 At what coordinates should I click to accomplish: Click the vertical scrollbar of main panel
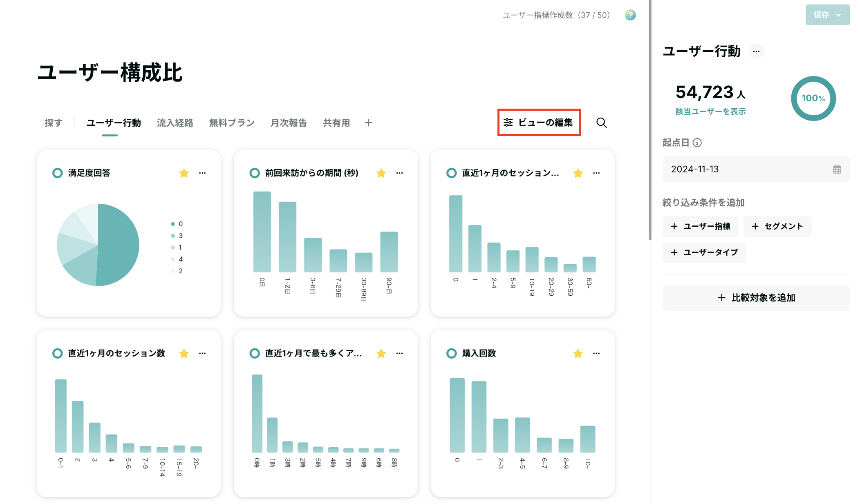650,120
